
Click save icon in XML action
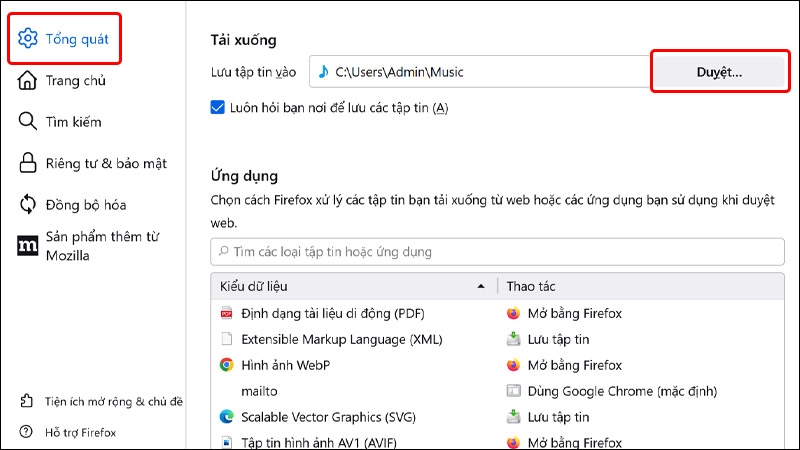pyautogui.click(x=513, y=339)
